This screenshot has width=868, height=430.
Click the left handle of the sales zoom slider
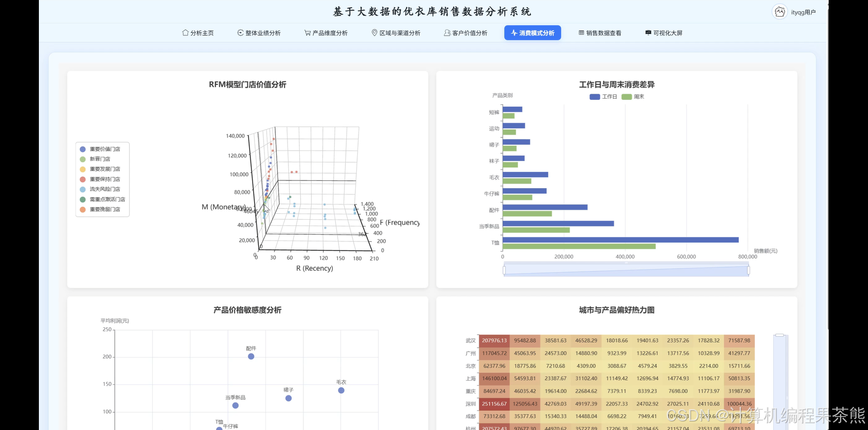click(504, 270)
